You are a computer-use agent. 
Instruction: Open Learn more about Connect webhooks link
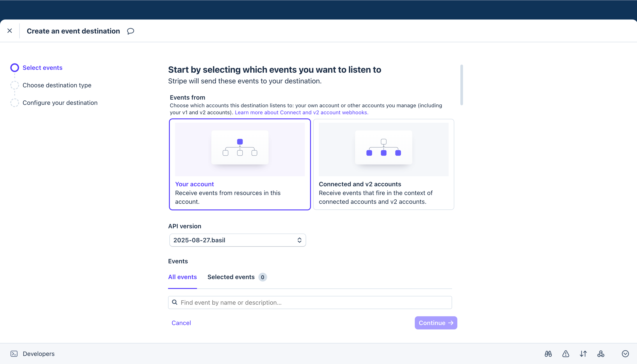[x=302, y=113]
